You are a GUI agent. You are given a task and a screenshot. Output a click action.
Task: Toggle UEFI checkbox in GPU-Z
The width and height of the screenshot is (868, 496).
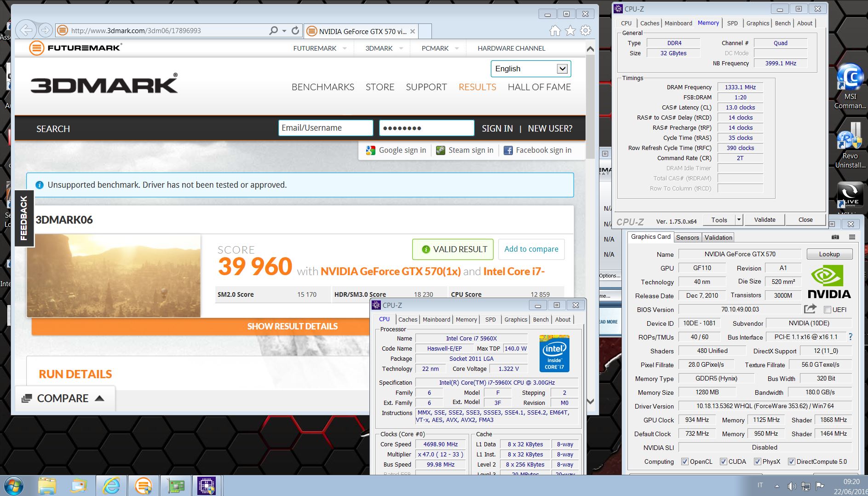pyautogui.click(x=828, y=310)
